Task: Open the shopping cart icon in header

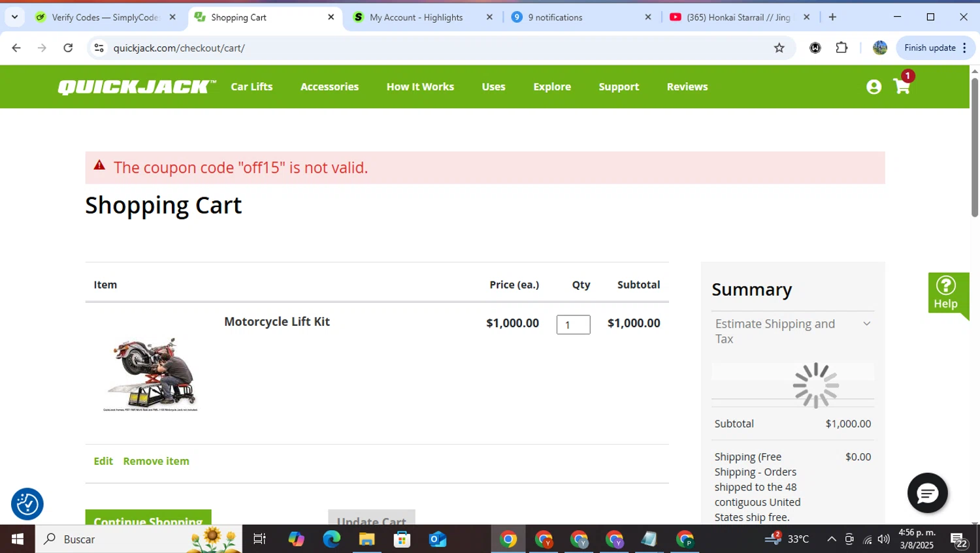Action: (x=902, y=86)
